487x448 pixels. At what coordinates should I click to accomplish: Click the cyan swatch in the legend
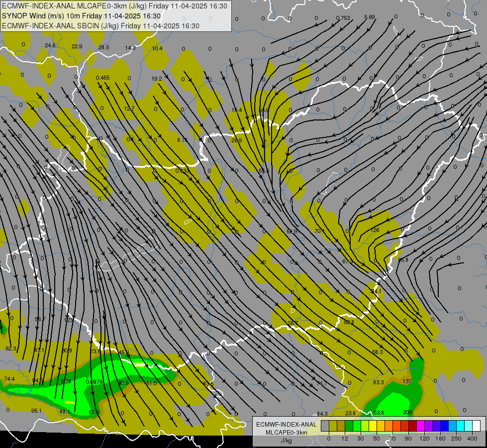coord(460,426)
